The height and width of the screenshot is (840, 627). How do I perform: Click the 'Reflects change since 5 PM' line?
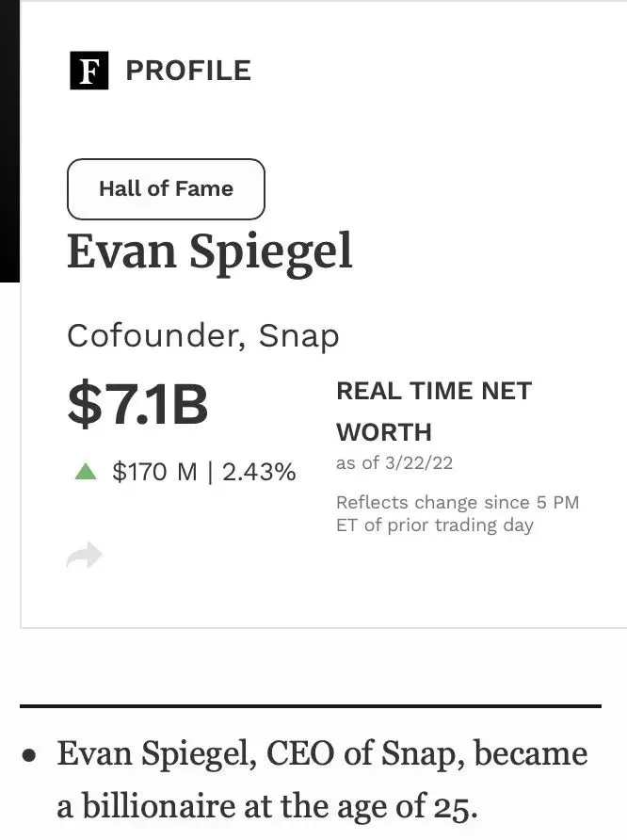(457, 502)
